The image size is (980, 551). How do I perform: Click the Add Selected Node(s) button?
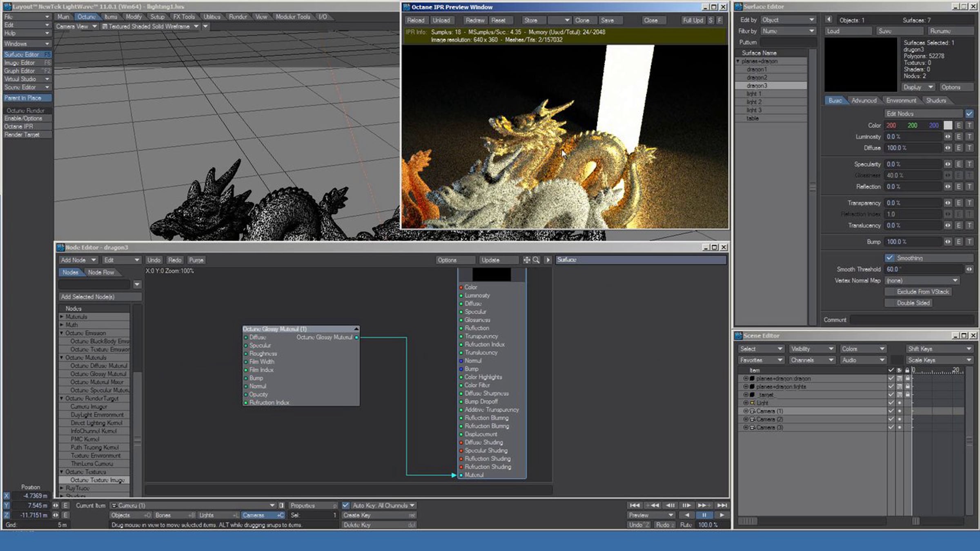(100, 297)
